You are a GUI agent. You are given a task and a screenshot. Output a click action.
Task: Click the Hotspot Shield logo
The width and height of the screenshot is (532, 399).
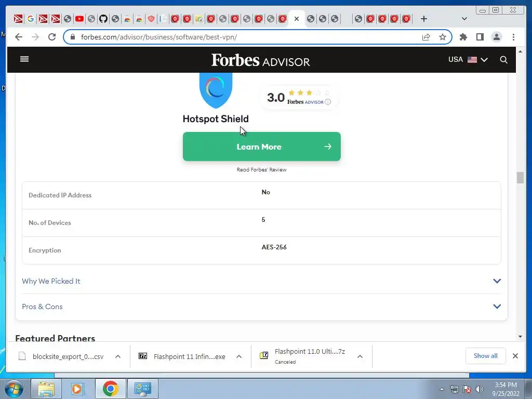[216, 90]
